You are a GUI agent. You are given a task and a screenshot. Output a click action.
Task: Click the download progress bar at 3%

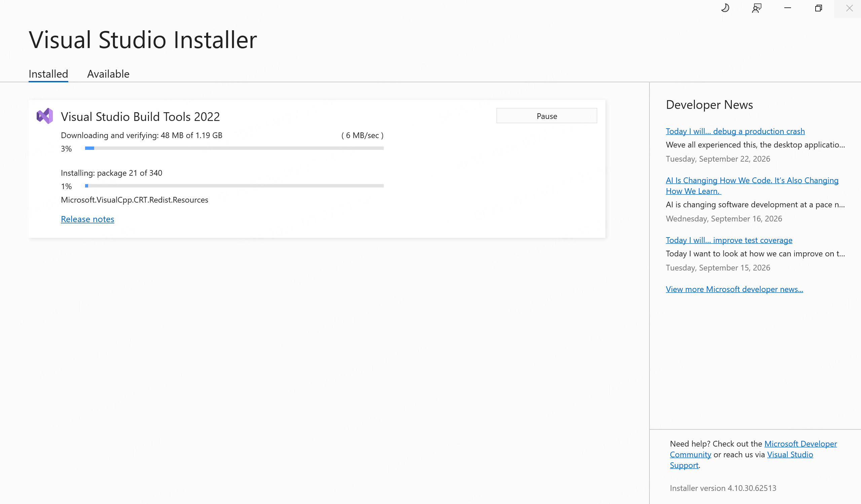coord(234,148)
